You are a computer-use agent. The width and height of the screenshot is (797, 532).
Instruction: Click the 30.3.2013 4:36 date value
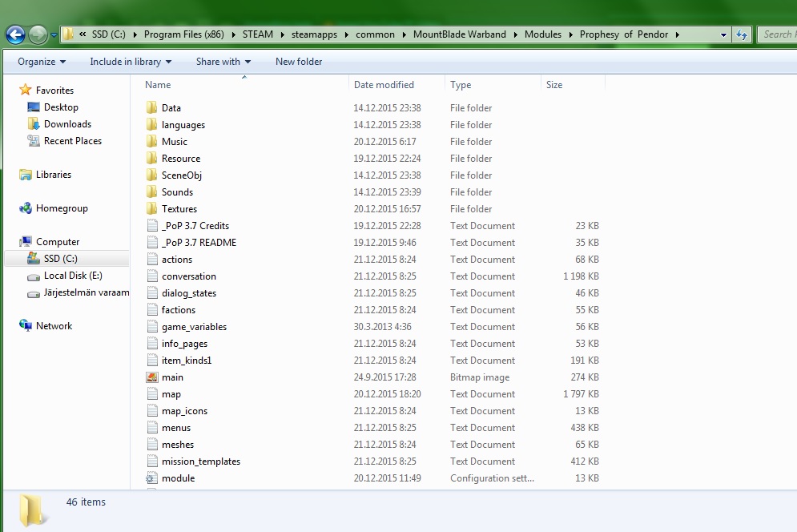(x=382, y=327)
